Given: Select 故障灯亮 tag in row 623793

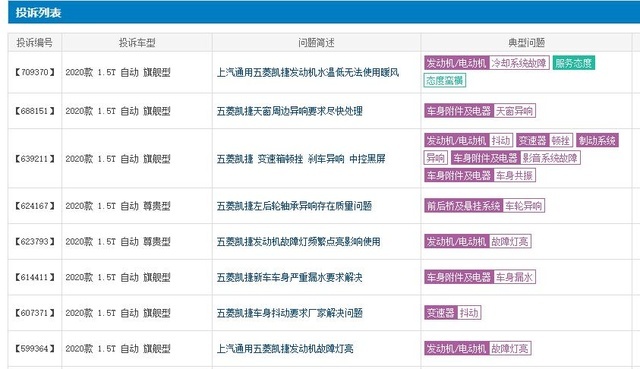Looking at the screenshot, I should (x=510, y=242).
